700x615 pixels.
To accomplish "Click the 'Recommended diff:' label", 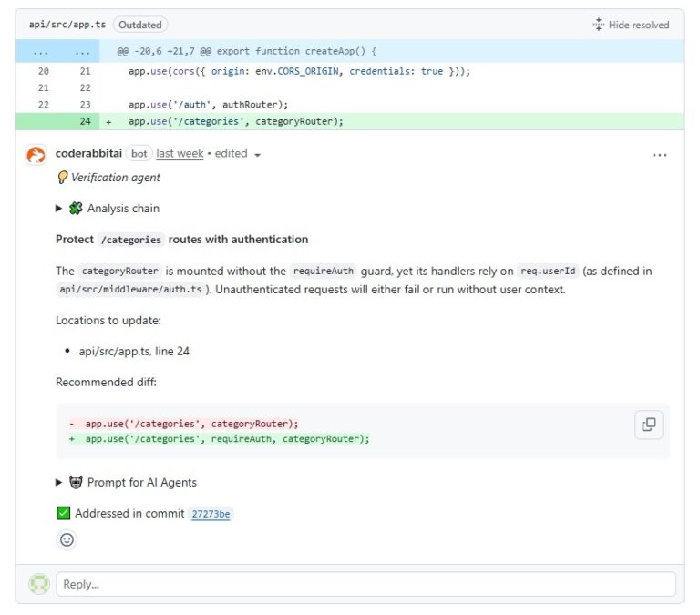I will [x=106, y=382].
